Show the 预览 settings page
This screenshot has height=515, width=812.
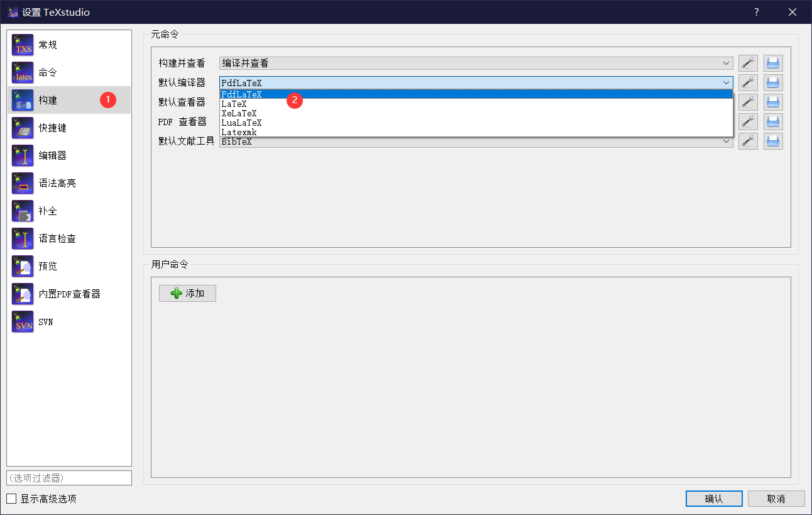[69, 266]
